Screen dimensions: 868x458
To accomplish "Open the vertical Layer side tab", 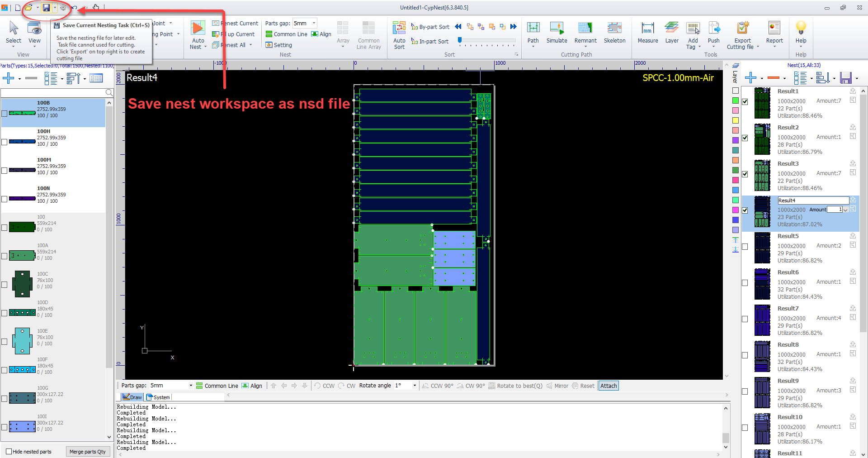I will click(x=735, y=74).
